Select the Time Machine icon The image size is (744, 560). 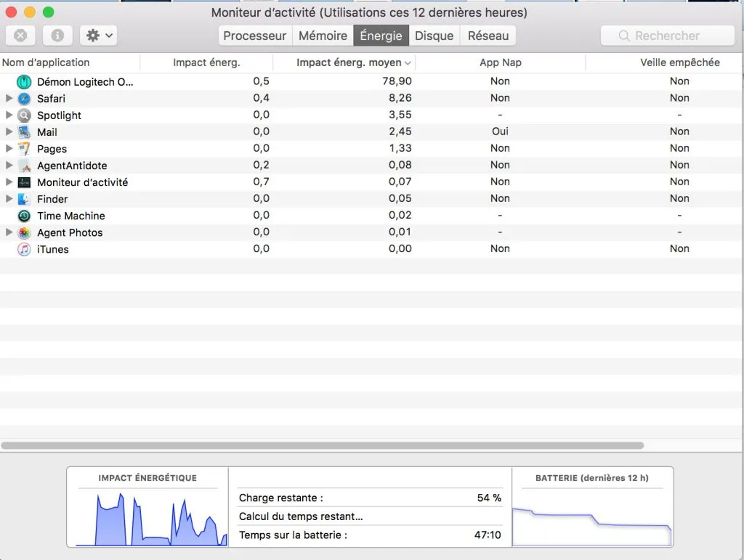(23, 216)
